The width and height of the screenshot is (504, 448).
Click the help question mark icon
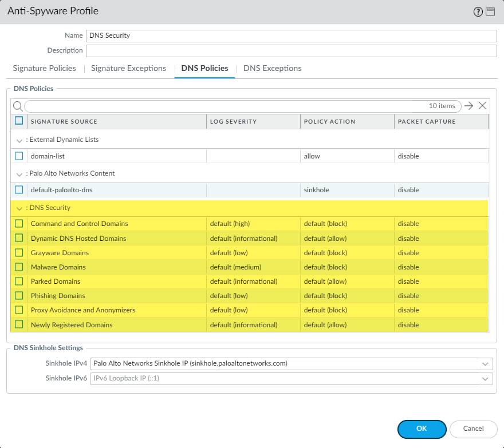tap(478, 12)
